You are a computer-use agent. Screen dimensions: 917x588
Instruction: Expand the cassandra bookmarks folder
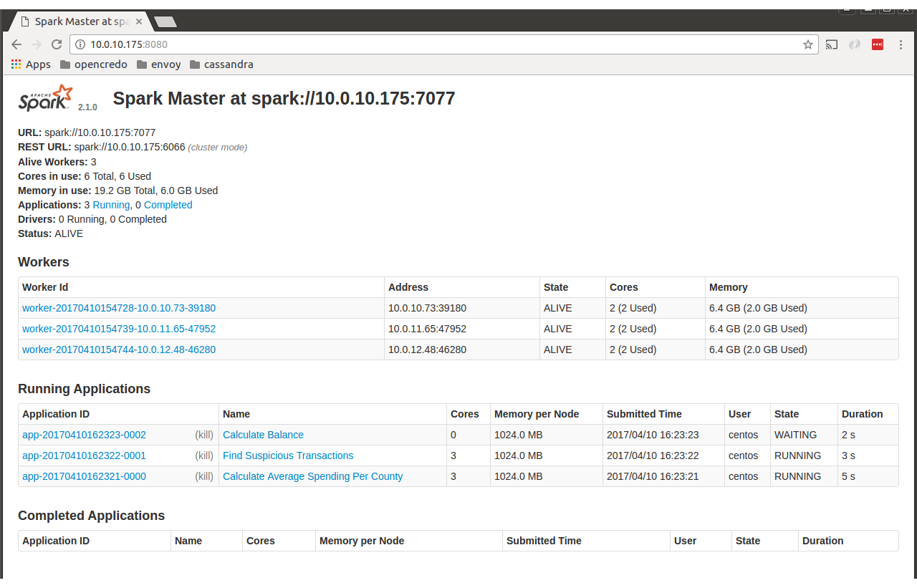pos(221,64)
